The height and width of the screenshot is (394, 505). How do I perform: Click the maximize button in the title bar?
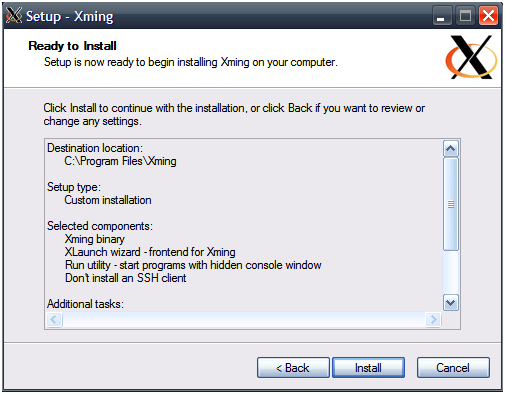click(x=465, y=16)
